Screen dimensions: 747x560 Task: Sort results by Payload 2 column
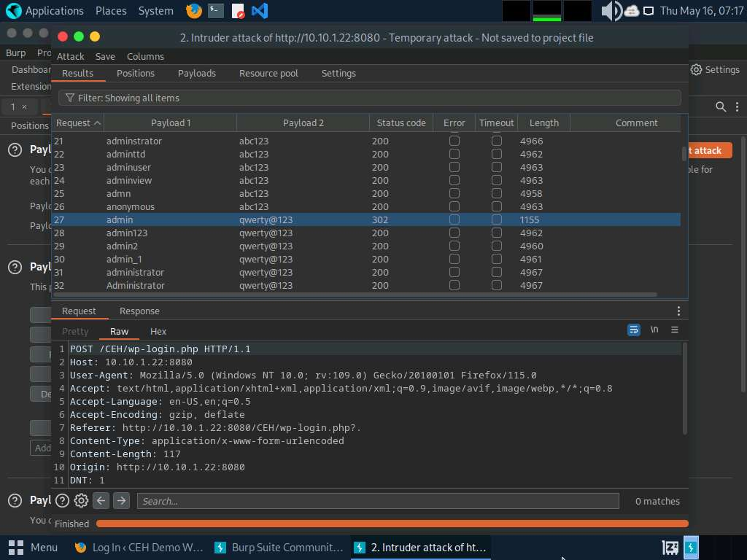[x=303, y=122]
